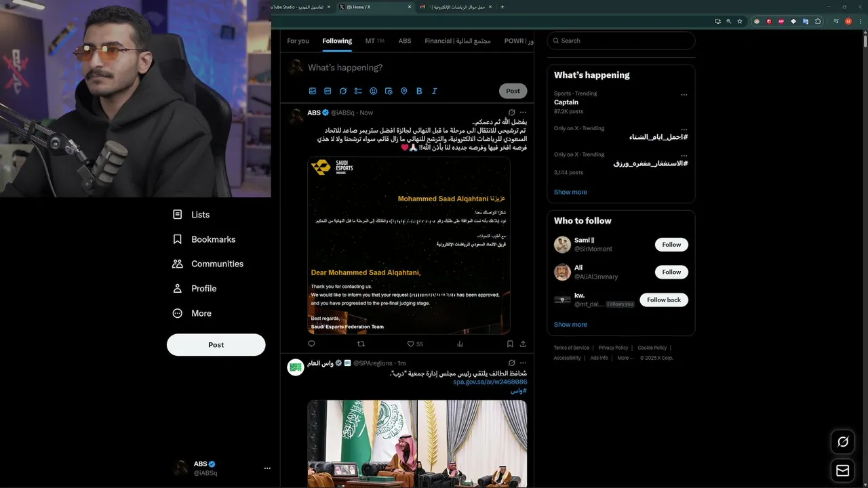
Task: Open Bookmarks in sidebar
Action: pos(204,239)
